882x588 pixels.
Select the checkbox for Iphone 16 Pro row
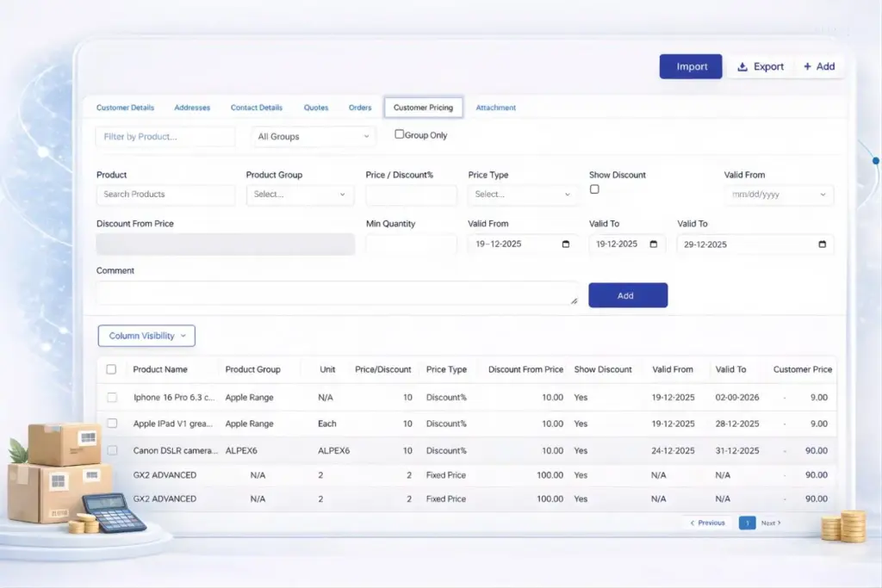[110, 397]
